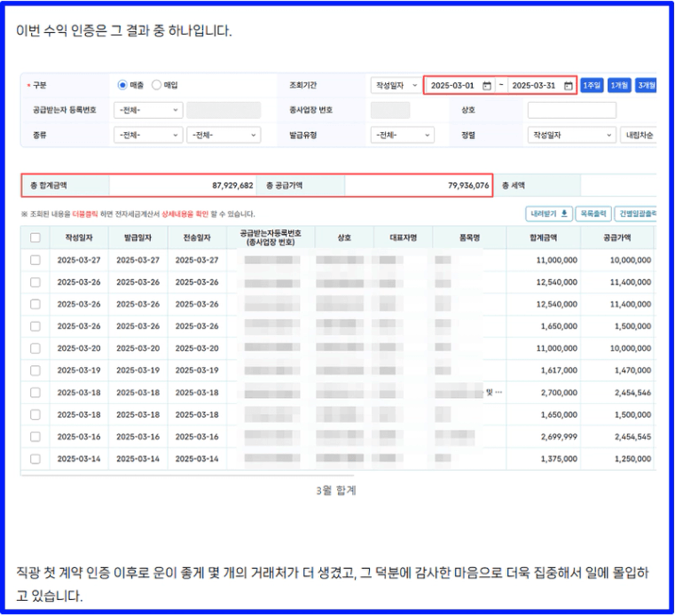The image size is (675, 616).
Task: Tick the checkbox for the 2025-03-14 row
Action: [x=35, y=459]
